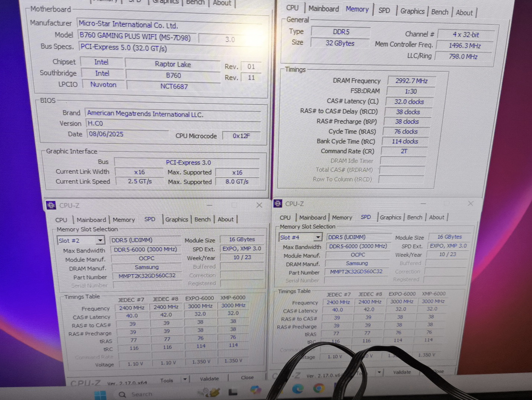Click the taskbar Search text field

point(142,394)
